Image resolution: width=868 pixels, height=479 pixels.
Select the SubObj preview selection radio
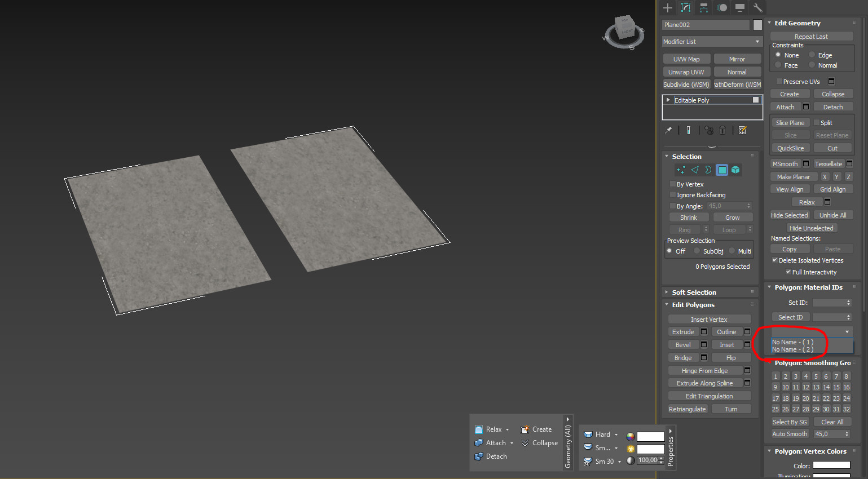pos(697,251)
